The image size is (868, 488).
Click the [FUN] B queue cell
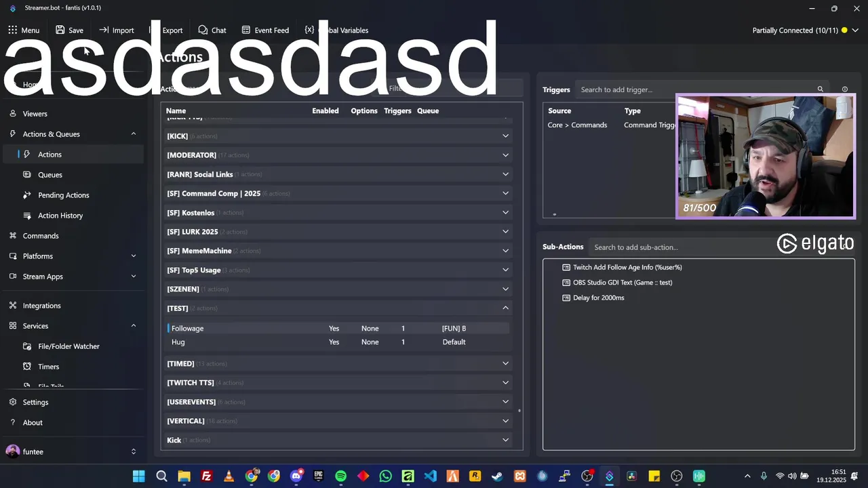[x=454, y=328]
